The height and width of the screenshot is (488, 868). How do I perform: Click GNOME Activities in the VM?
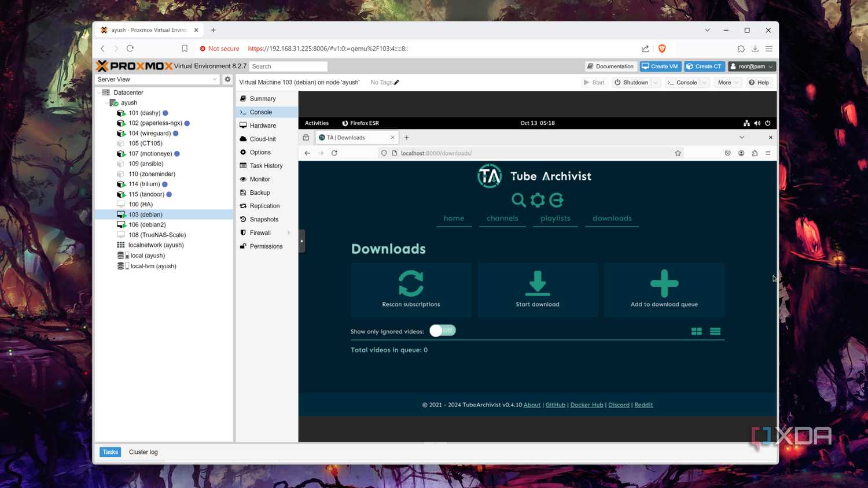(317, 123)
